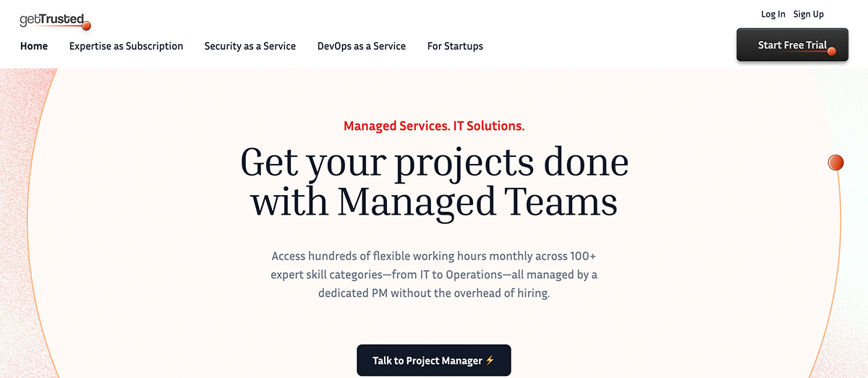This screenshot has width=868, height=378.
Task: Click the 'with Managed Teams' headline line
Action: 434,201
